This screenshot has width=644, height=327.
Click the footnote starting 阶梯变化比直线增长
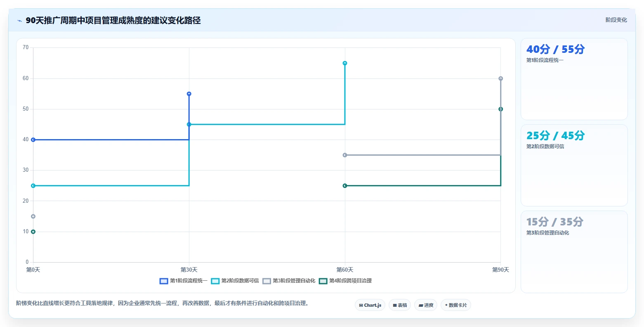pyautogui.click(x=162, y=303)
